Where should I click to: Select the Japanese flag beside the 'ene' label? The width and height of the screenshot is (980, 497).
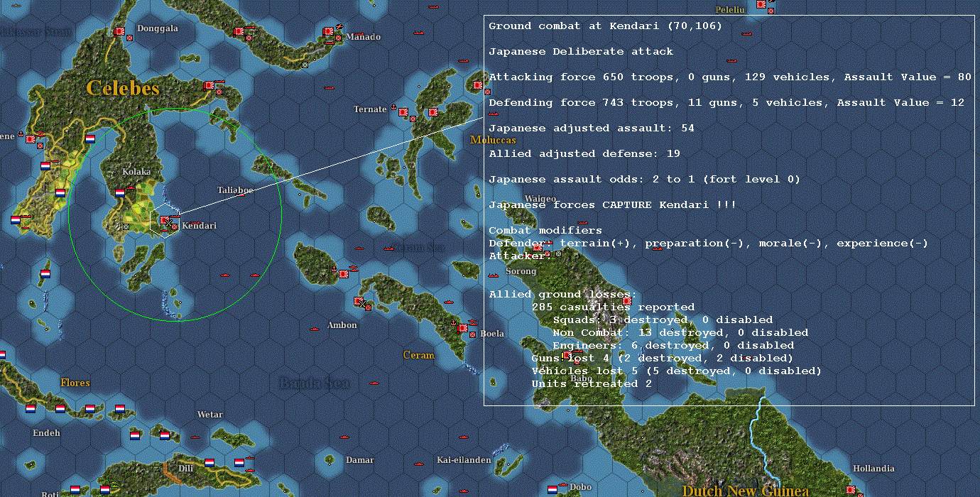click(31, 139)
